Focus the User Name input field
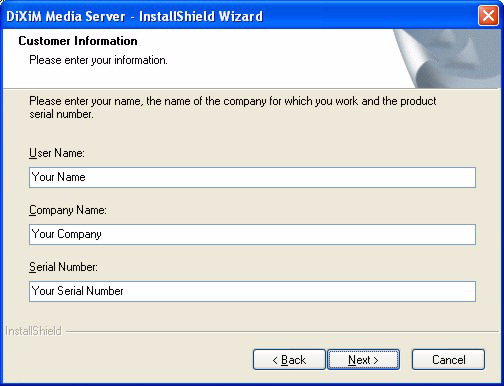504x386 pixels. 252,177
